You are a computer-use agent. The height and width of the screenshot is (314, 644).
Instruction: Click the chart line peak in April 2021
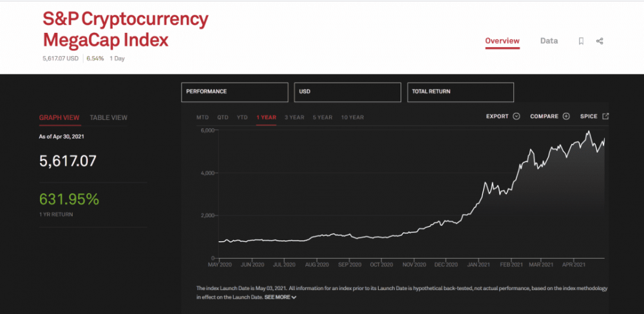point(588,132)
